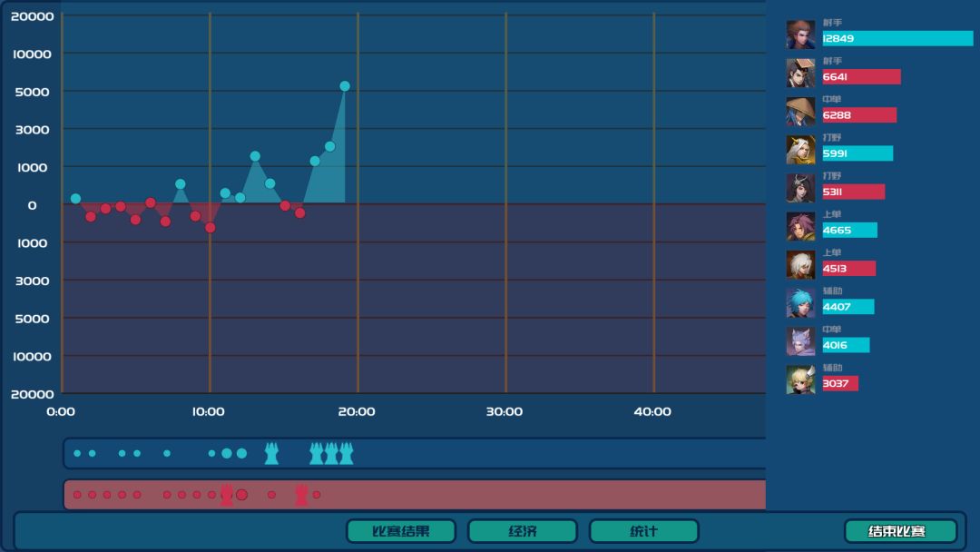This screenshot has height=552, width=980.
Task: Click the 中单 role label above 6288
Action: coord(832,99)
